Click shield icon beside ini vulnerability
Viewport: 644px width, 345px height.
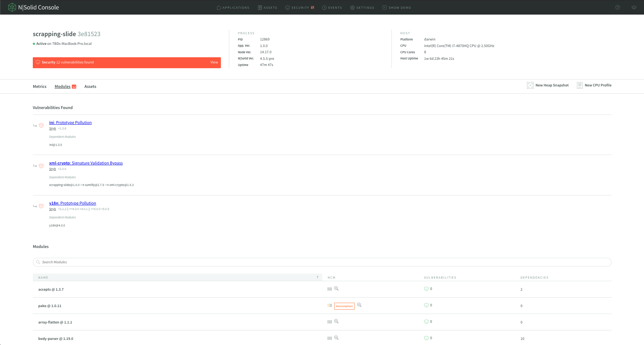[x=41, y=125]
